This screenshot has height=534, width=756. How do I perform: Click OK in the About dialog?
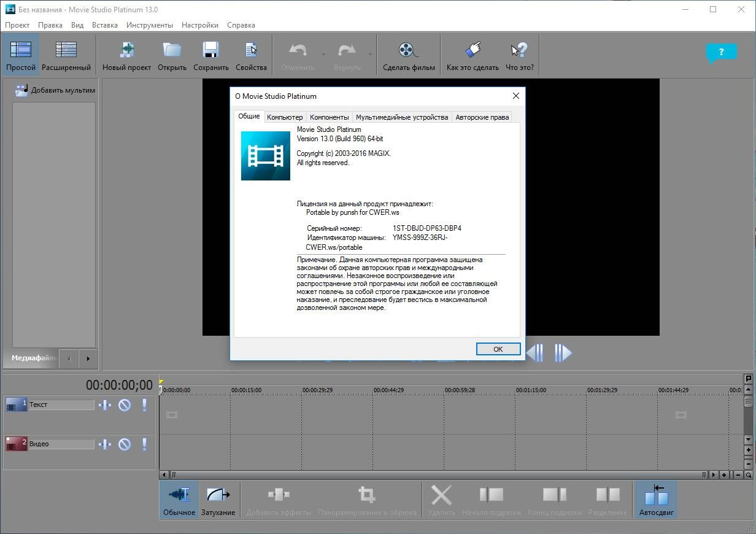498,349
